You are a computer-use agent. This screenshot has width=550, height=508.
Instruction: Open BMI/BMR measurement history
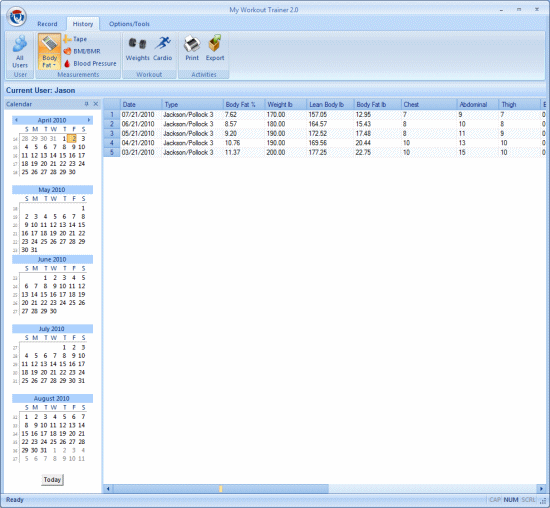tap(82, 51)
